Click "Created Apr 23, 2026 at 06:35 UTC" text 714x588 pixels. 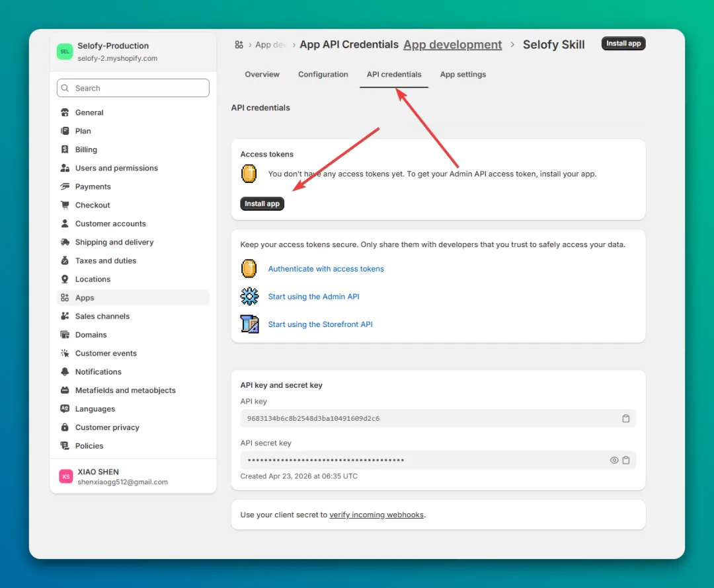299,476
